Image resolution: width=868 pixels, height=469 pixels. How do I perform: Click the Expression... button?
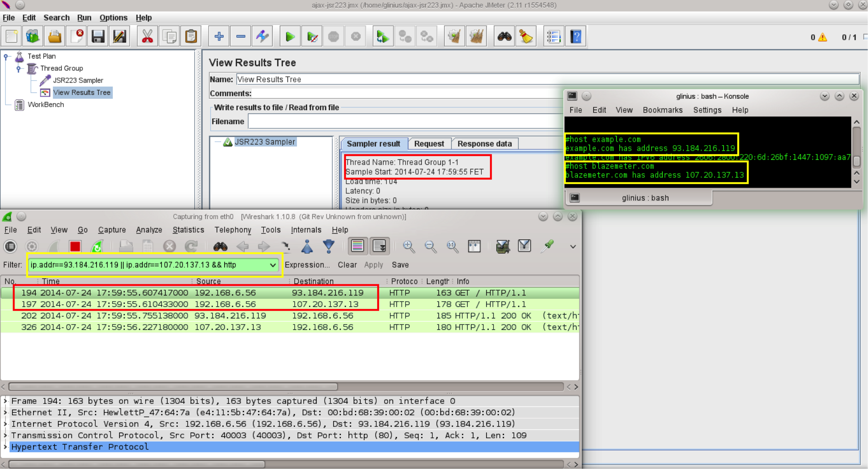(307, 265)
